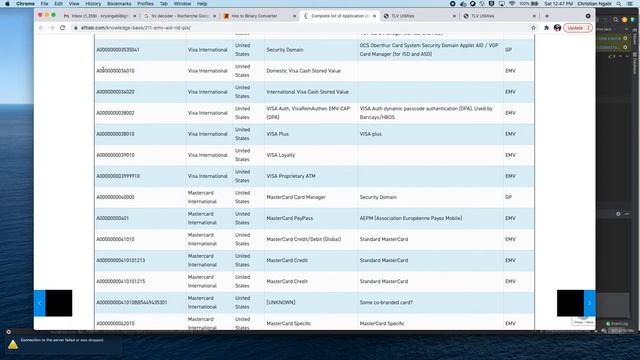Open the Wi-Fi status menu
640x360 pixels.
pos(512,4)
